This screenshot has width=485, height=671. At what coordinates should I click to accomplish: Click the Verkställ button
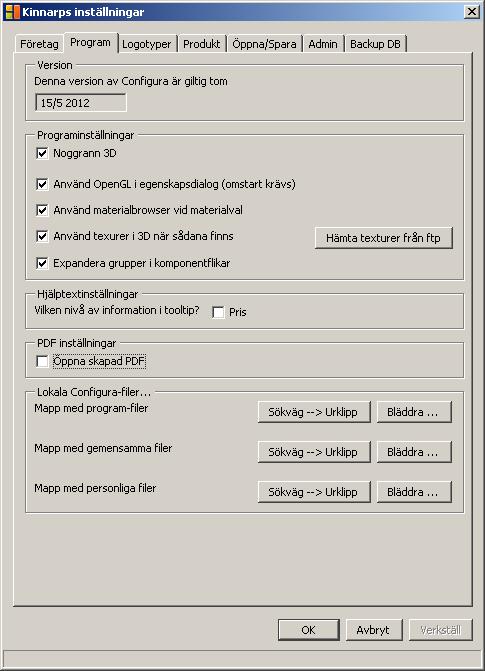point(440,630)
